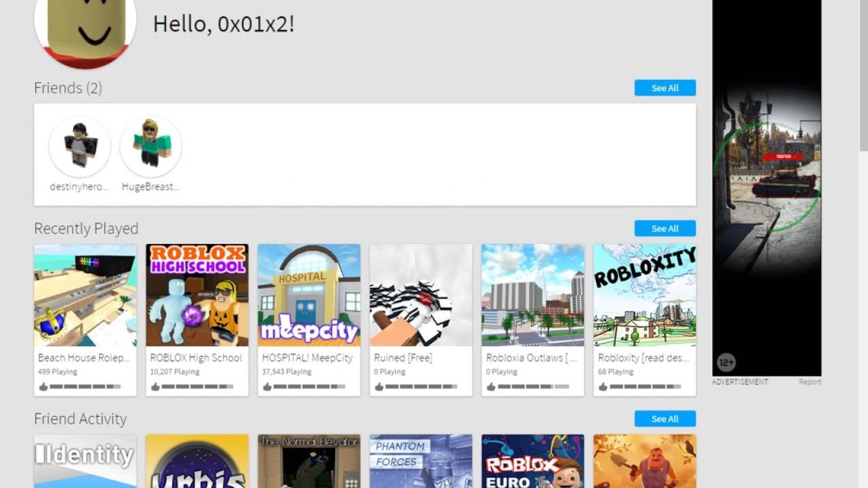Click the Ruined [Free] title link
This screenshot has height=488, width=868.
(x=403, y=358)
